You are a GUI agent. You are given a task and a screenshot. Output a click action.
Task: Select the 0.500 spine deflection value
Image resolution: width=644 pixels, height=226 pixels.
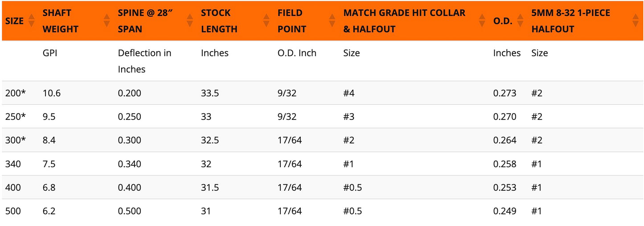tap(129, 211)
